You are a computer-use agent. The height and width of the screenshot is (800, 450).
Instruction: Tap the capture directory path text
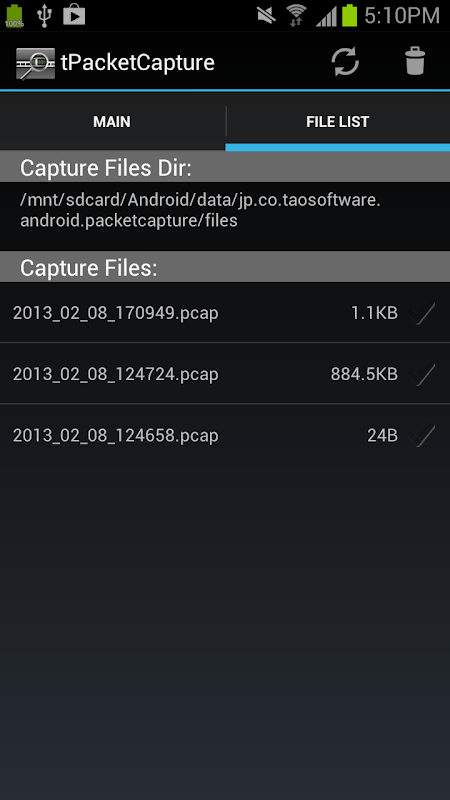[x=201, y=210]
